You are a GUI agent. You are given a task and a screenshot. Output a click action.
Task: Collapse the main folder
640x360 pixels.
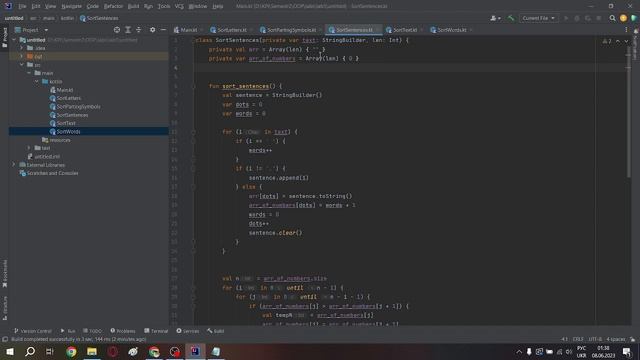click(29, 73)
